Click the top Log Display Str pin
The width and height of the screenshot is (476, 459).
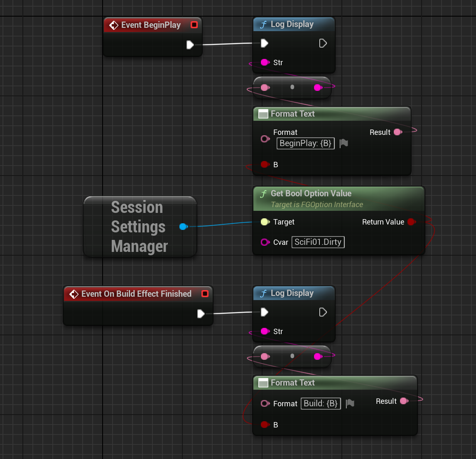[265, 63]
